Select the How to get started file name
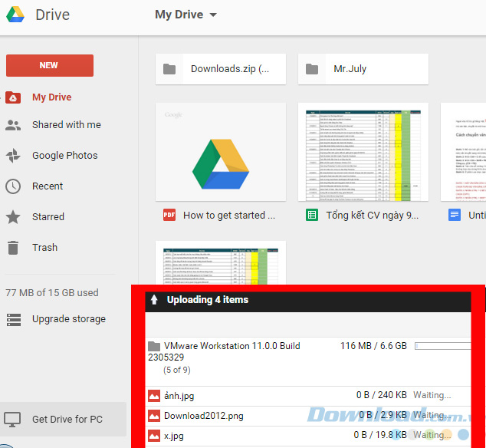This screenshot has height=448, width=486. point(229,216)
